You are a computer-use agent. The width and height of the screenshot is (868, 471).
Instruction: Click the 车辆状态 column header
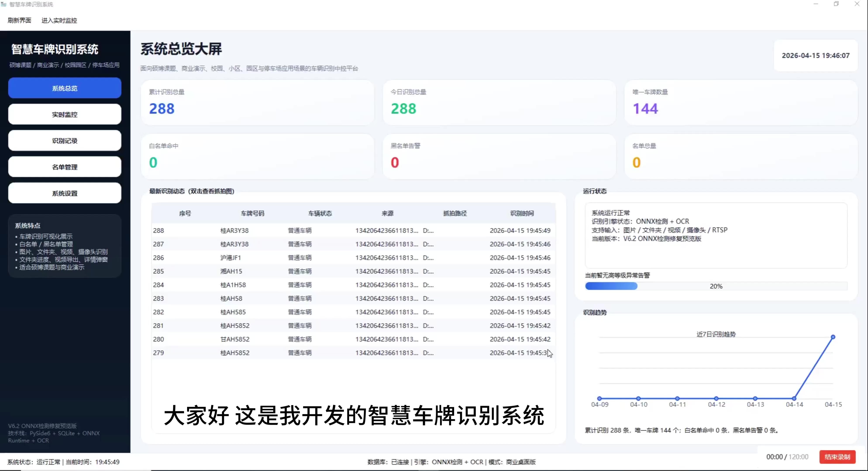click(x=320, y=213)
